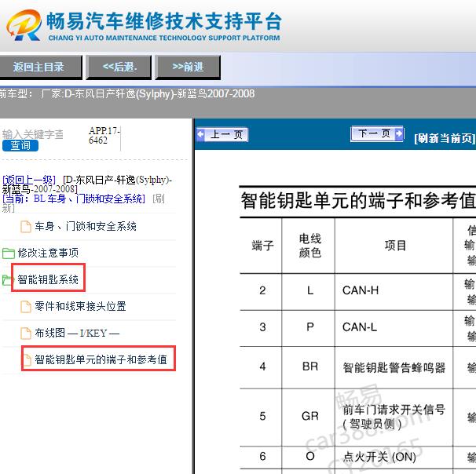This screenshot has width=476, height=474.
Task: Click the APP.17-6462 text
Action: [x=104, y=135]
